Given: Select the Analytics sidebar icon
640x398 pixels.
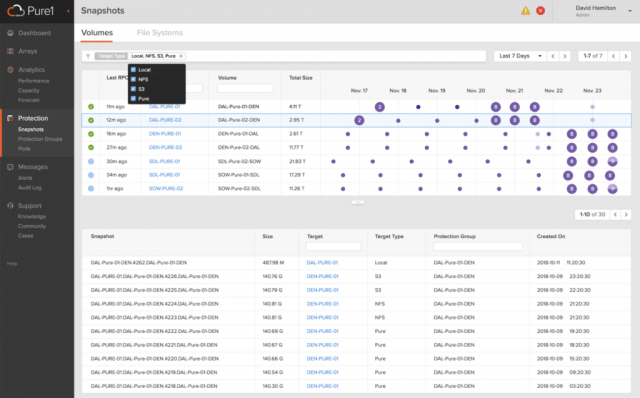Looking at the screenshot, I should click(10, 70).
